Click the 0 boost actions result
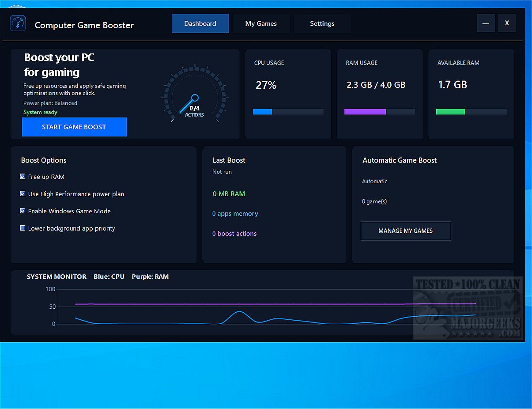Viewport: 532px width, 409px height. coord(234,234)
